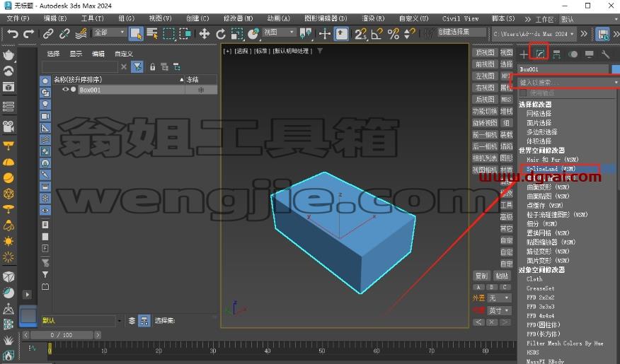Open the 编辑(E) menu

point(55,18)
